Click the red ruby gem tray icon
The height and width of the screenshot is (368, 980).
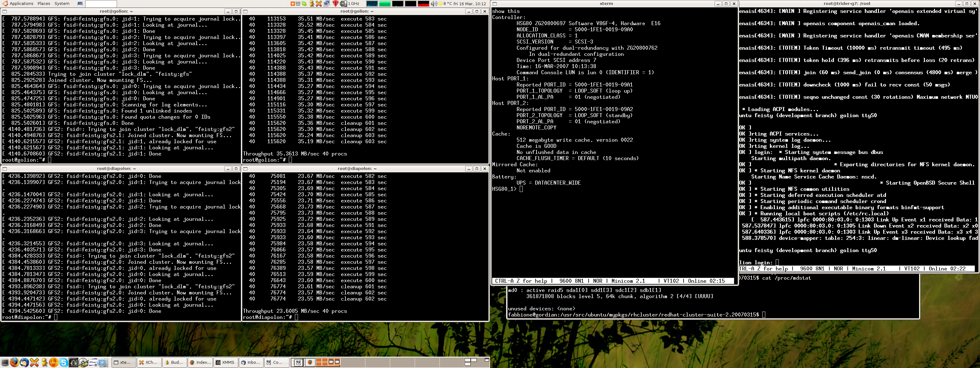click(x=336, y=4)
